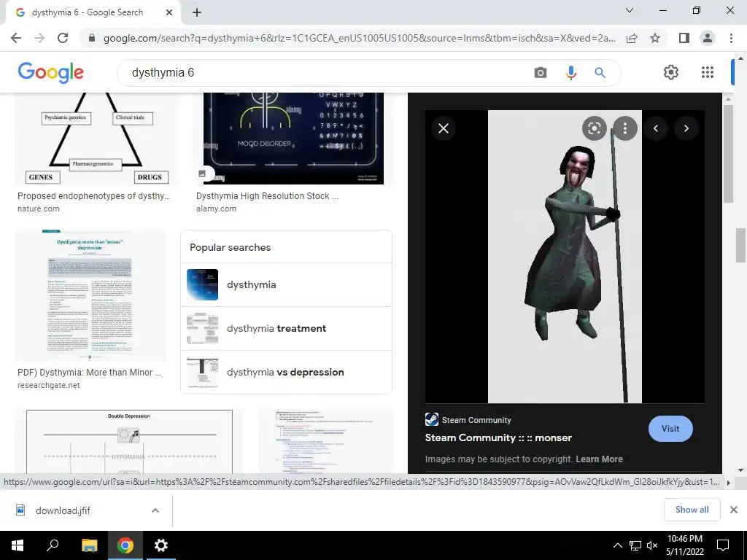Bookmark this page with star icon
Viewport: 747px width, 560px height.
point(655,38)
